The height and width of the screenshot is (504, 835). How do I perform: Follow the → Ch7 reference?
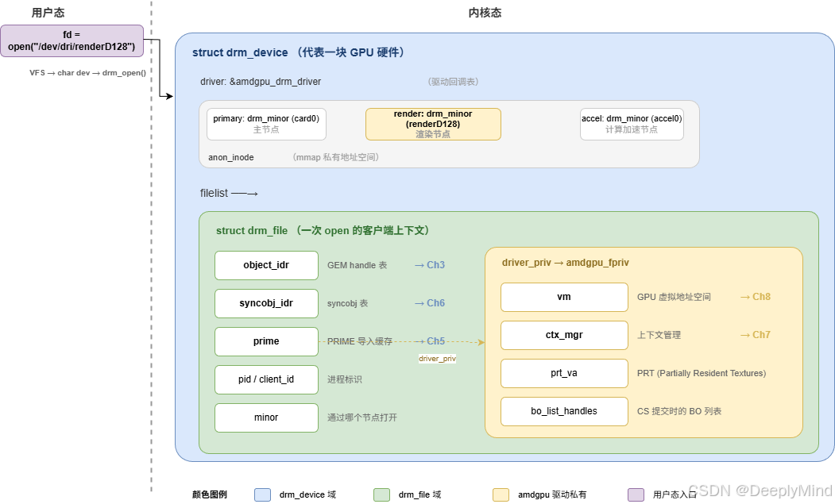pos(755,335)
